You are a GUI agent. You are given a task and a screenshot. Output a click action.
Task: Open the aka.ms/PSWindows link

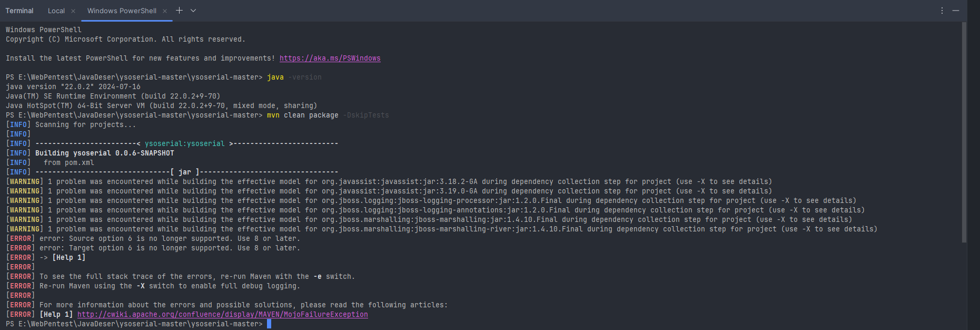pyautogui.click(x=330, y=59)
